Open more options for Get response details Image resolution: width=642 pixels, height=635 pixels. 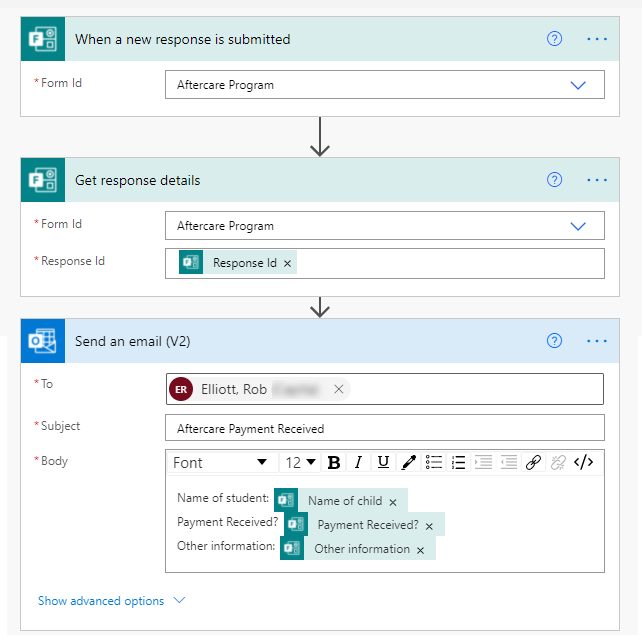point(597,180)
